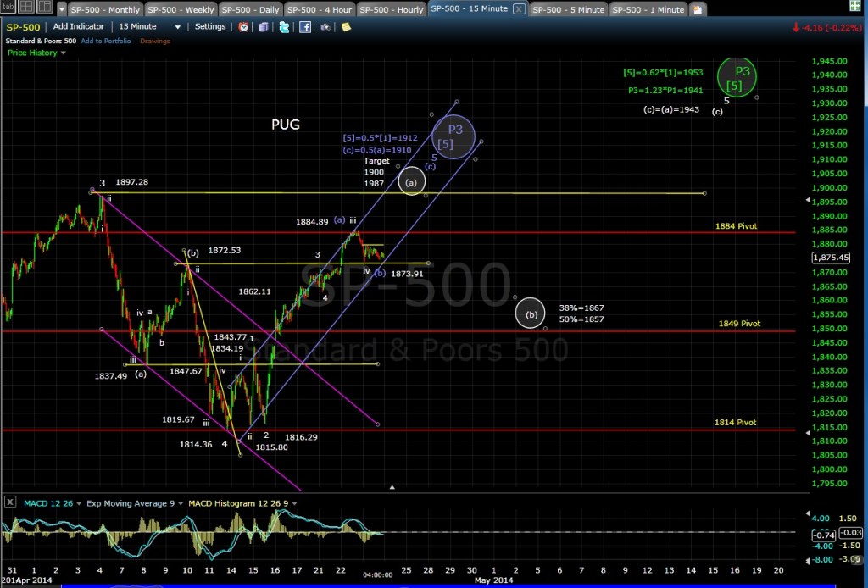Viewport: 868px width, 588px height.
Task: Close the MACD indicator panel
Action: click(x=9, y=502)
